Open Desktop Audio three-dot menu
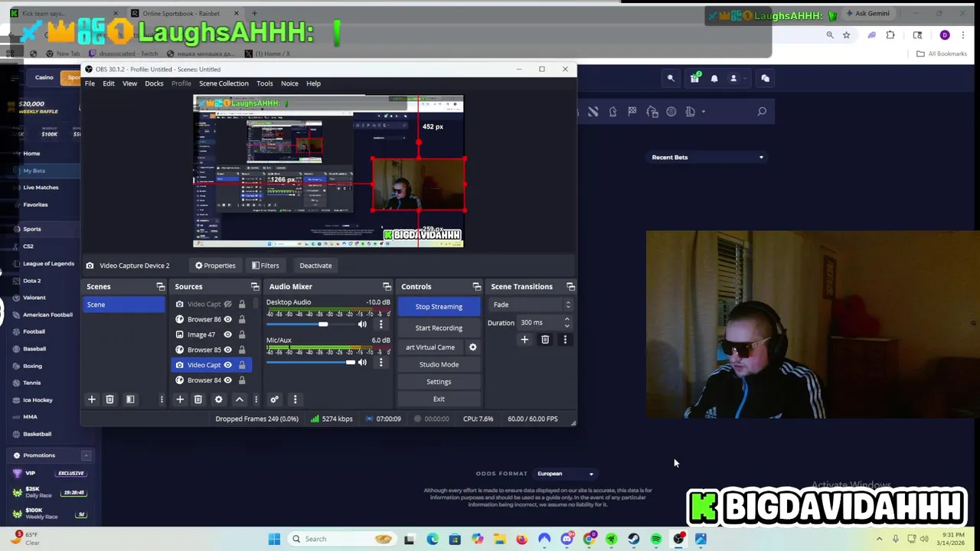 (x=381, y=324)
